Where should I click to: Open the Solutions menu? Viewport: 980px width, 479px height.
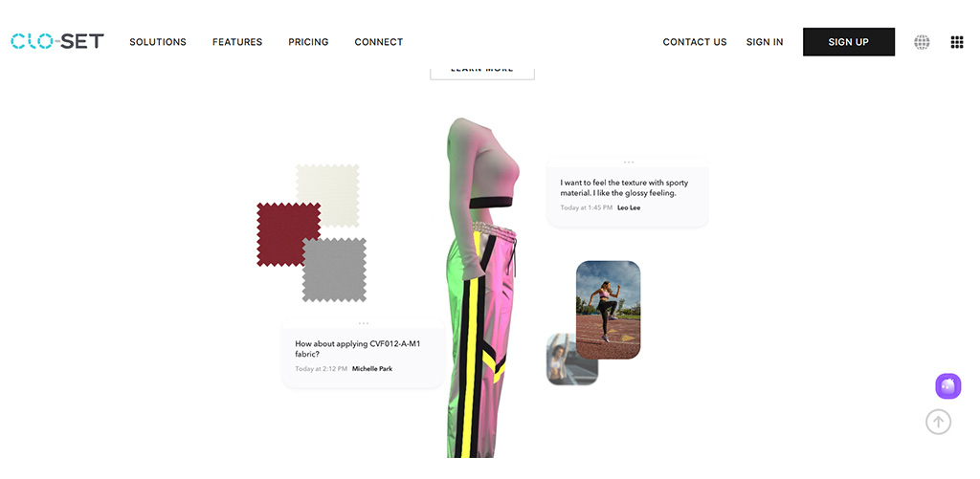[158, 42]
